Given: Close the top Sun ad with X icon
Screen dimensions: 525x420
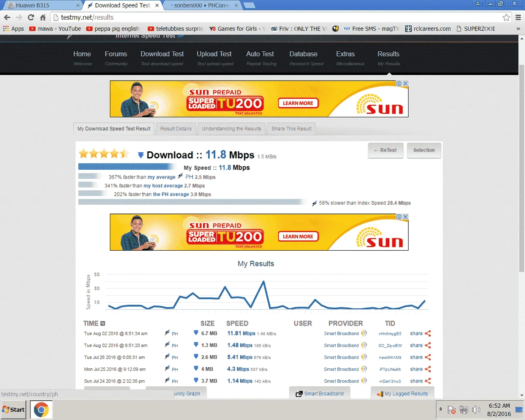Looking at the screenshot, I should pos(406,84).
